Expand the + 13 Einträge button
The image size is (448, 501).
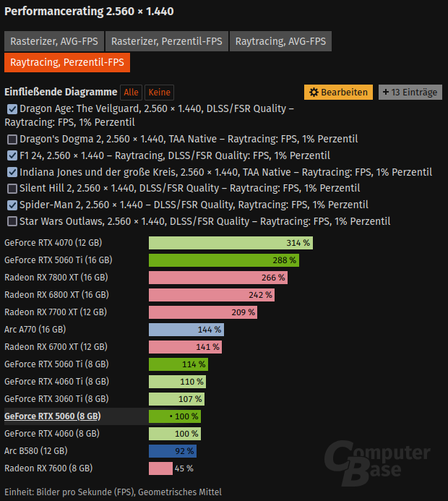point(410,93)
